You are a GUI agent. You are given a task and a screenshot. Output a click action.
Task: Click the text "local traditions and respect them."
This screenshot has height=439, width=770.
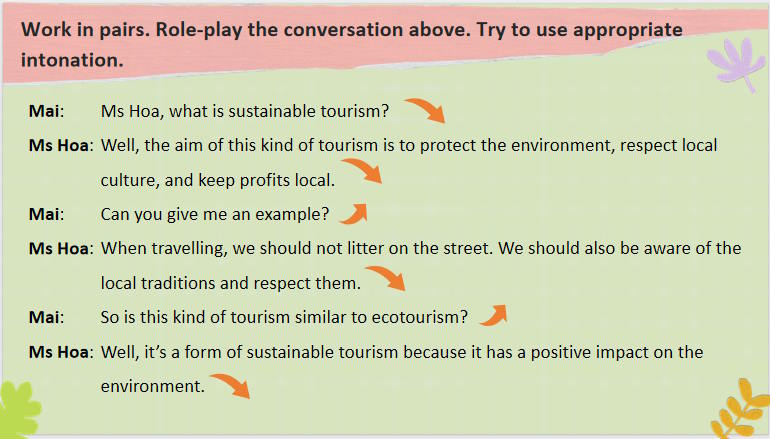[x=230, y=284]
